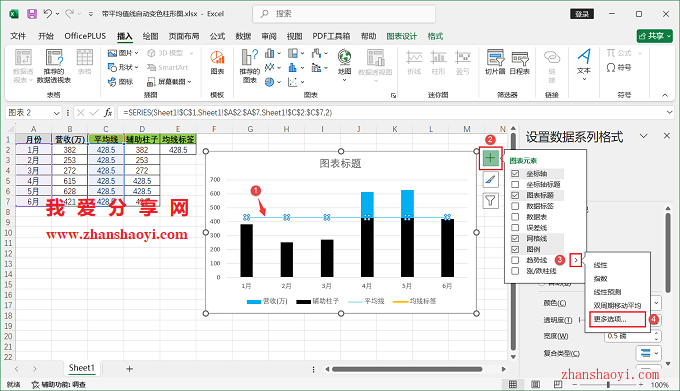Click the 地图 map chart globe icon
The width and height of the screenshot is (680, 391).
pyautogui.click(x=344, y=56)
